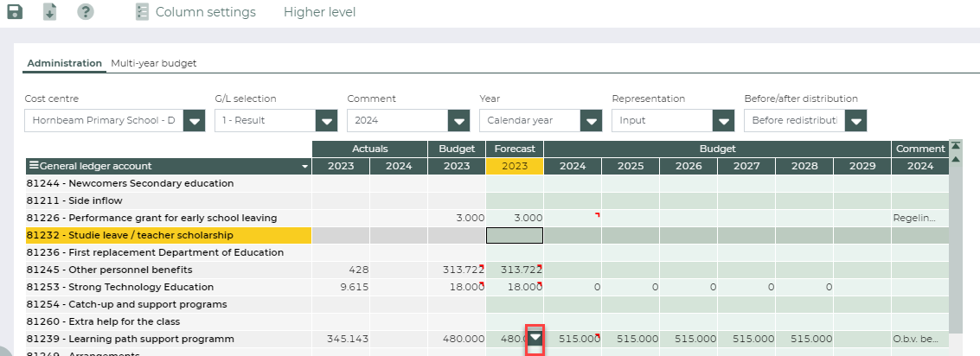Select row 81253 - Strong Technology Education
Image resolution: width=980 pixels, height=356 pixels.
point(169,287)
